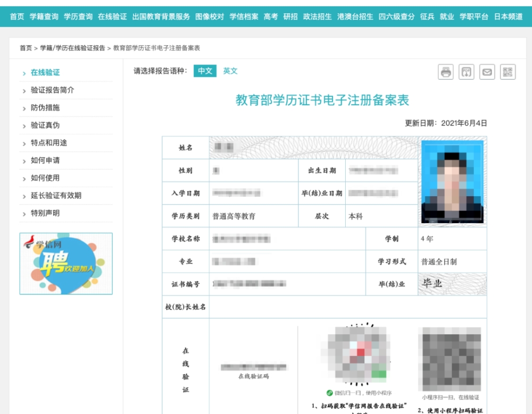This screenshot has height=414, width=532.
Task: Click 学籍/学历在线验证报告 breadcrumb link
Action: [72, 48]
